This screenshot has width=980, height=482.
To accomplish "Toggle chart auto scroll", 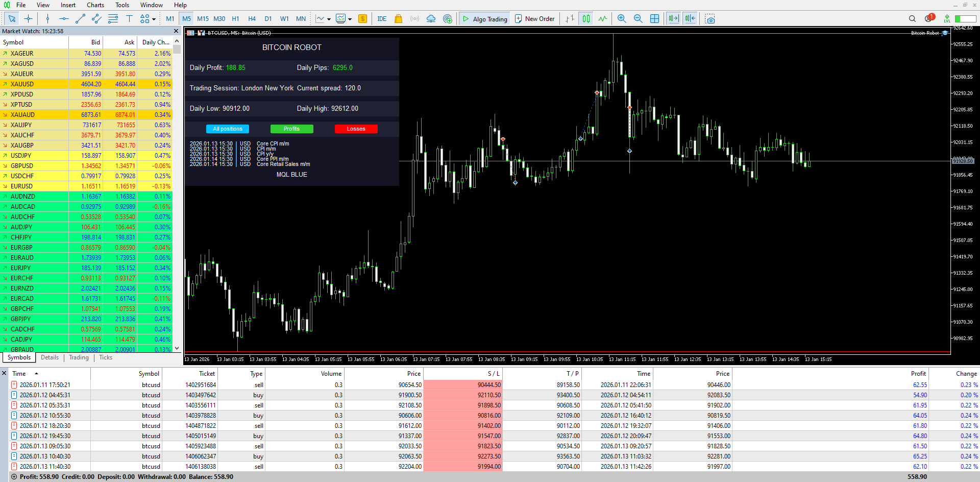I will (673, 19).
